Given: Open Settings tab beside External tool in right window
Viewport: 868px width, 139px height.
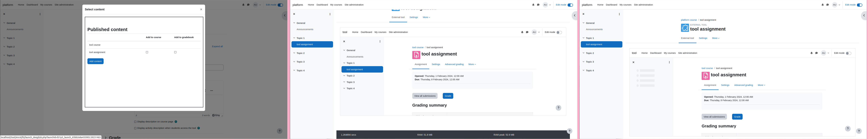Looking at the screenshot, I should (703, 38).
